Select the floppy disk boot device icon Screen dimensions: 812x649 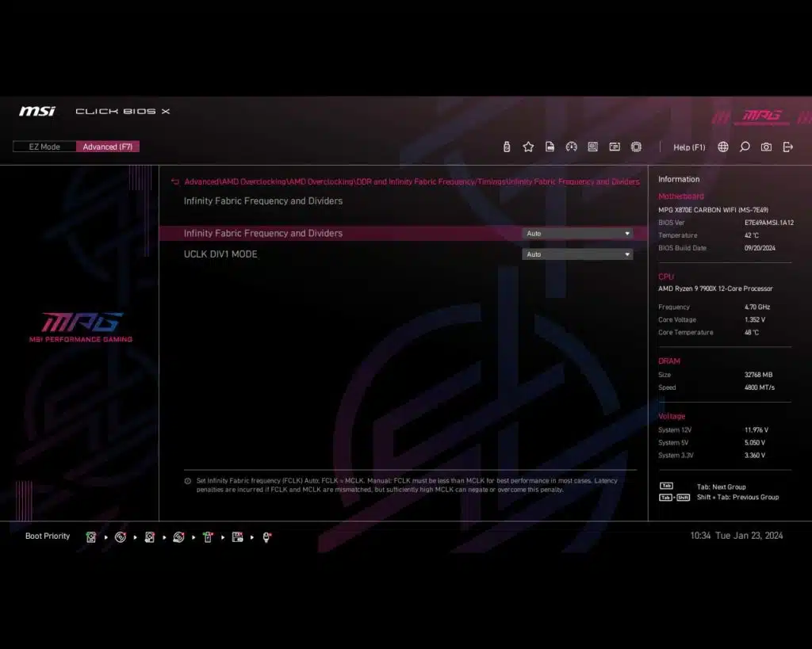237,537
